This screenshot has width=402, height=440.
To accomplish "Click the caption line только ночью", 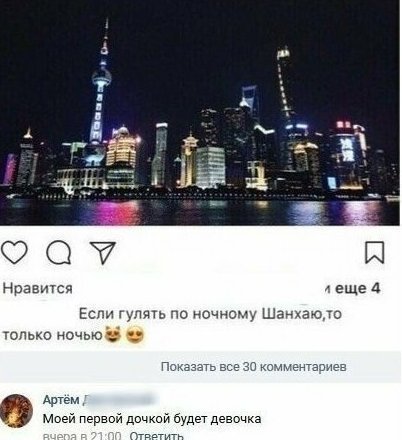I will 52,335.
